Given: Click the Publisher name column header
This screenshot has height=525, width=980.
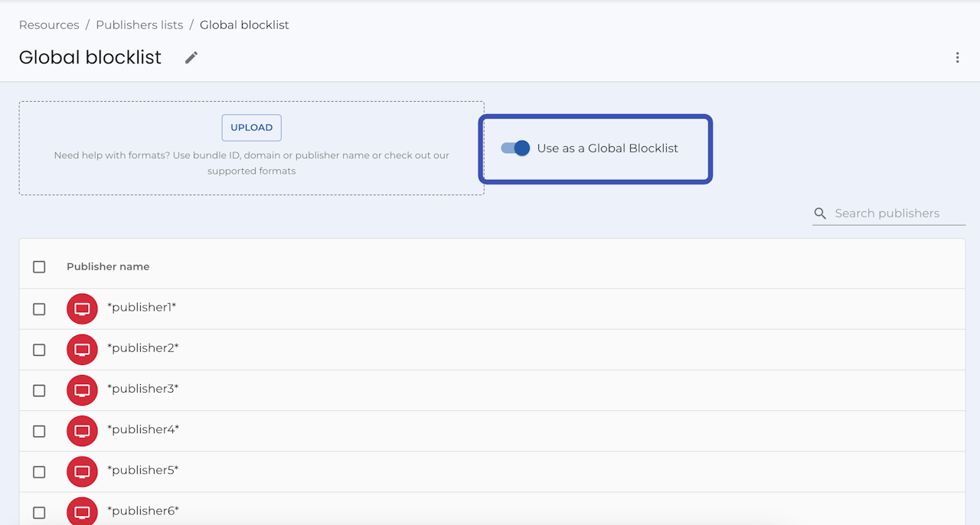Looking at the screenshot, I should coord(108,267).
